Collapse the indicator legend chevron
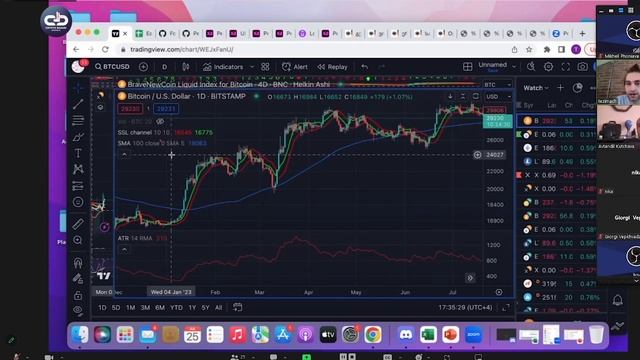This screenshot has width=640, height=360. tap(124, 155)
